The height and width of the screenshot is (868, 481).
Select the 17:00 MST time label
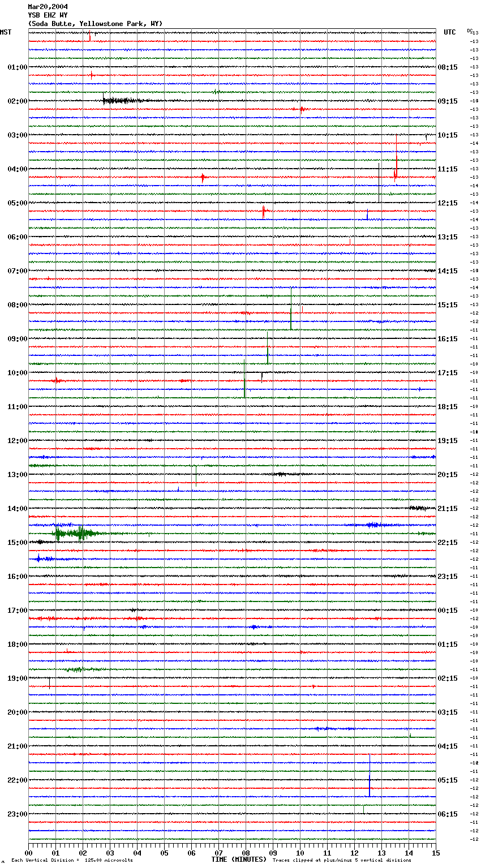[x=17, y=611]
